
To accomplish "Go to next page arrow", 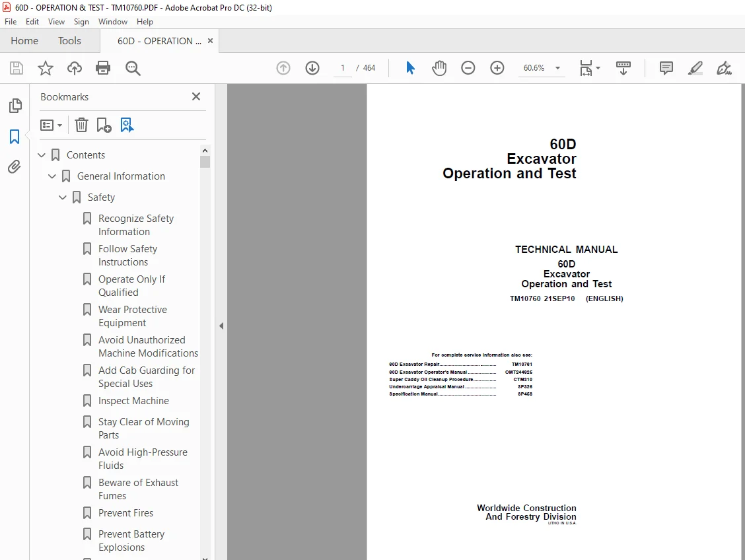I will tap(312, 68).
